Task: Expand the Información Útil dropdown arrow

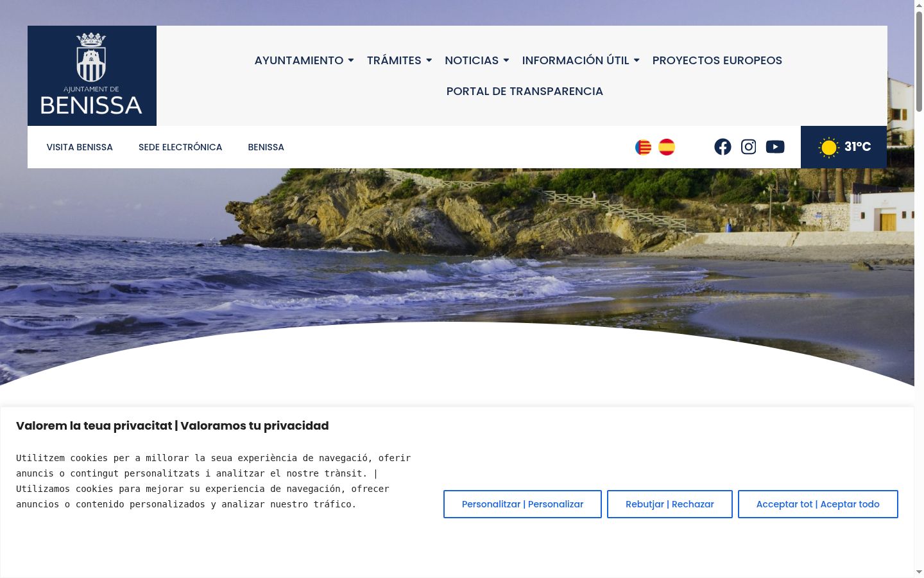Action: coord(637,60)
